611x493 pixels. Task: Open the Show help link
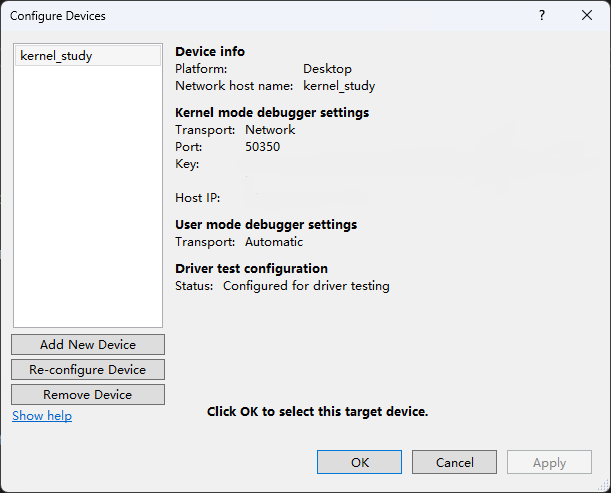coord(42,415)
